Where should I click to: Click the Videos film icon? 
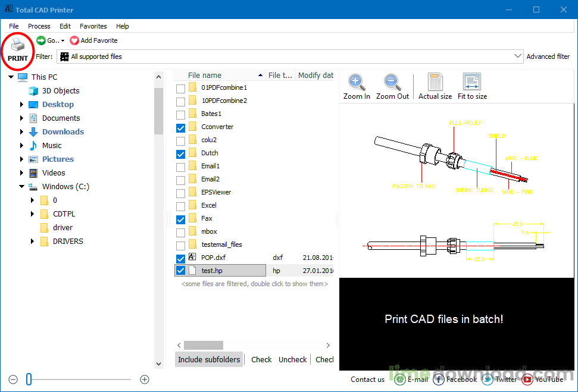coord(33,173)
